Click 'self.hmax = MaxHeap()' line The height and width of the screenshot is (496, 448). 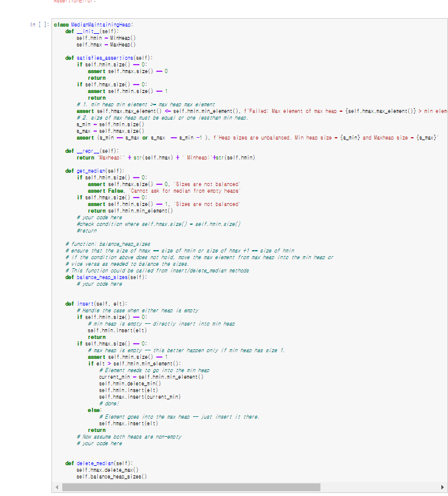pyautogui.click(x=106, y=45)
